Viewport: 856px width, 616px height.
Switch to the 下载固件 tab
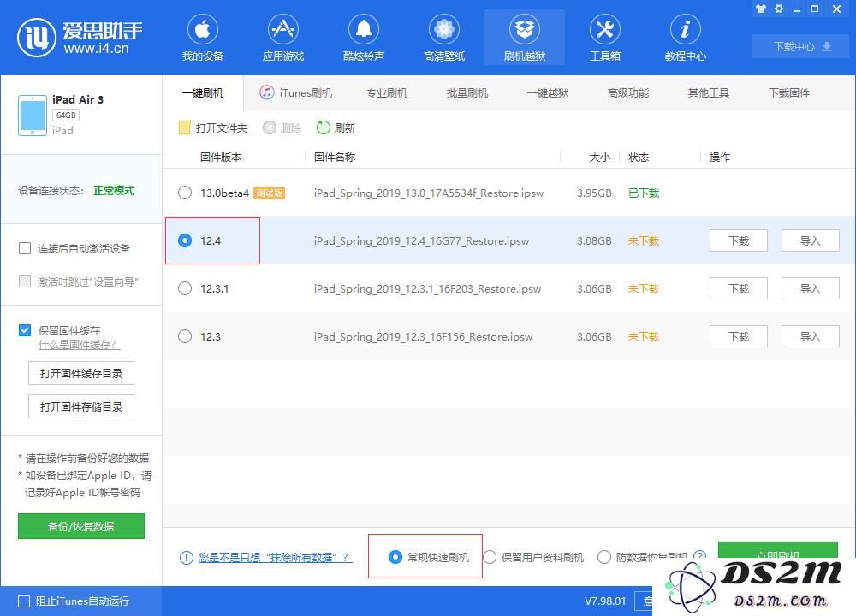tap(789, 92)
